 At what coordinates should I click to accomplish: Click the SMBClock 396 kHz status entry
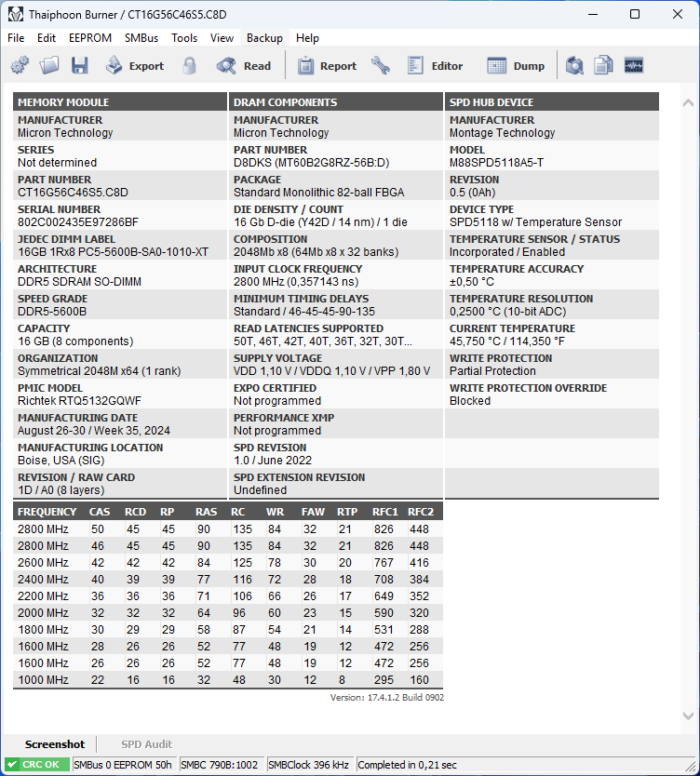[308, 765]
